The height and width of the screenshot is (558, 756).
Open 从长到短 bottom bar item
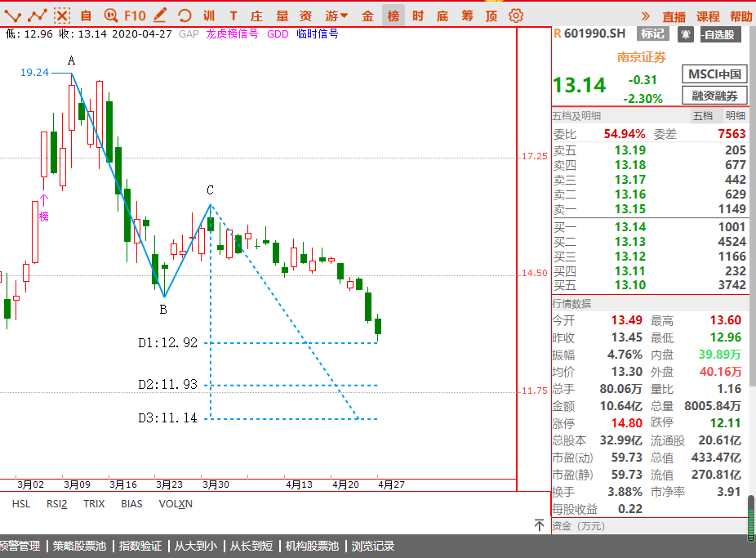click(251, 546)
